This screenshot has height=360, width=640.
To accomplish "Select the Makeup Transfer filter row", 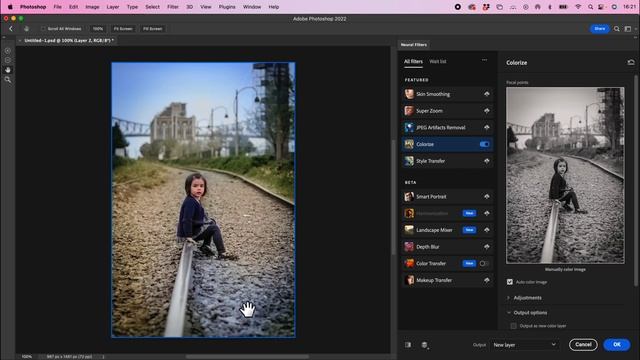I will point(447,280).
